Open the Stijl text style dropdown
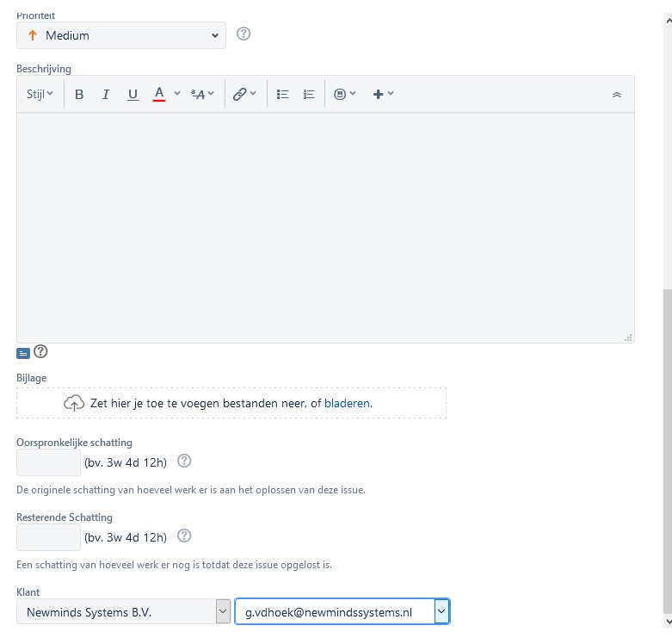The image size is (672, 638). click(40, 94)
